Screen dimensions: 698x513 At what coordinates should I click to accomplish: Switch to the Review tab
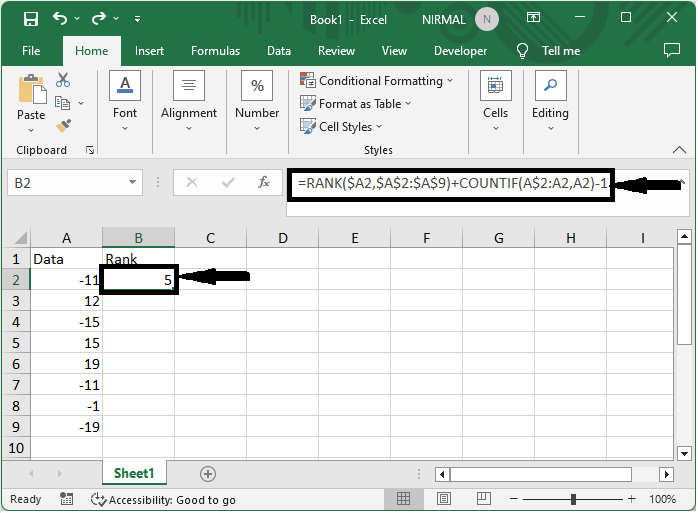click(x=336, y=51)
